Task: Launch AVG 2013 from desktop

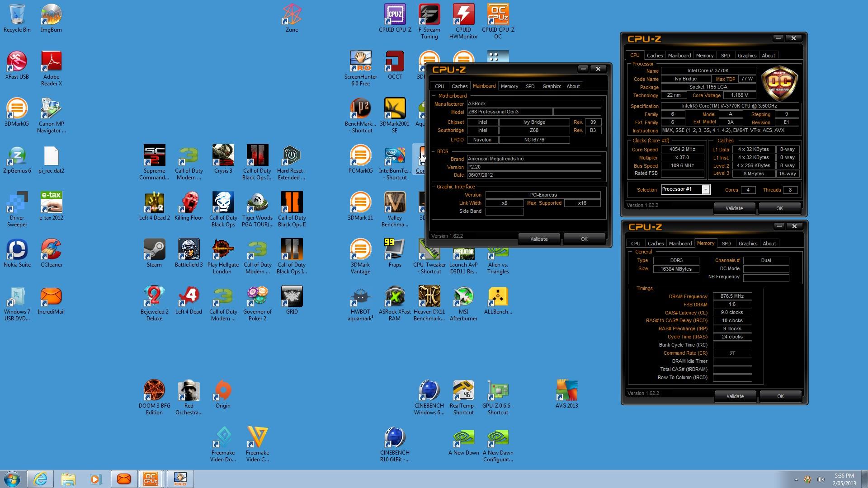Action: click(566, 394)
